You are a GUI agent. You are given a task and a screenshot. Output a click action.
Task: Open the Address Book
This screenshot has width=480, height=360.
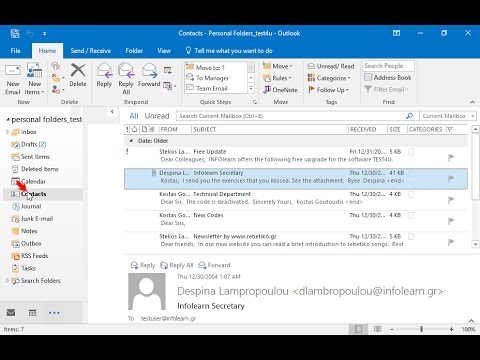tap(388, 78)
